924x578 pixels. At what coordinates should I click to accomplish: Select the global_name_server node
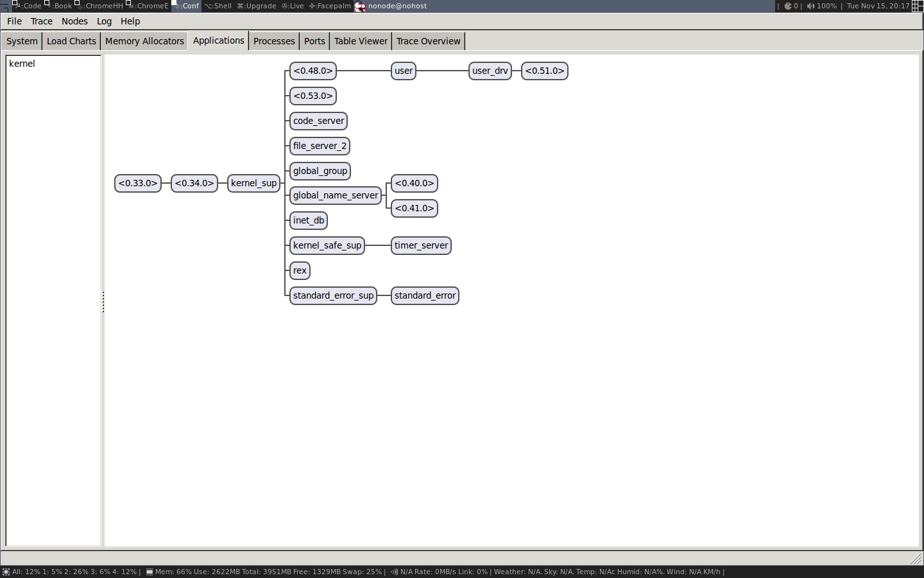tap(336, 195)
